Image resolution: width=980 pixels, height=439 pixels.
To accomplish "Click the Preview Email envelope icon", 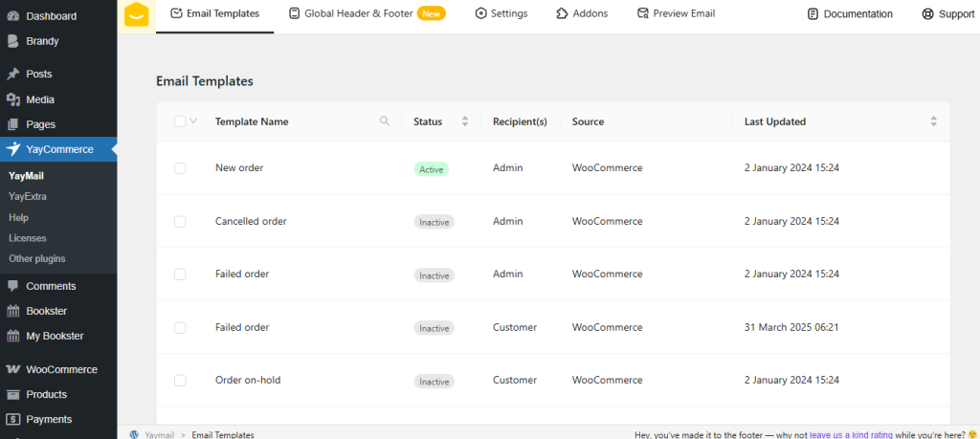I will point(643,13).
